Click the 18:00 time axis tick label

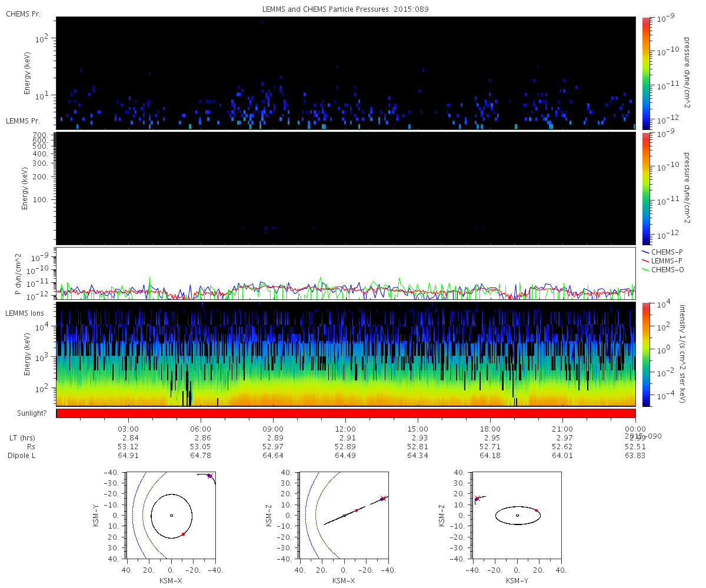(490, 429)
